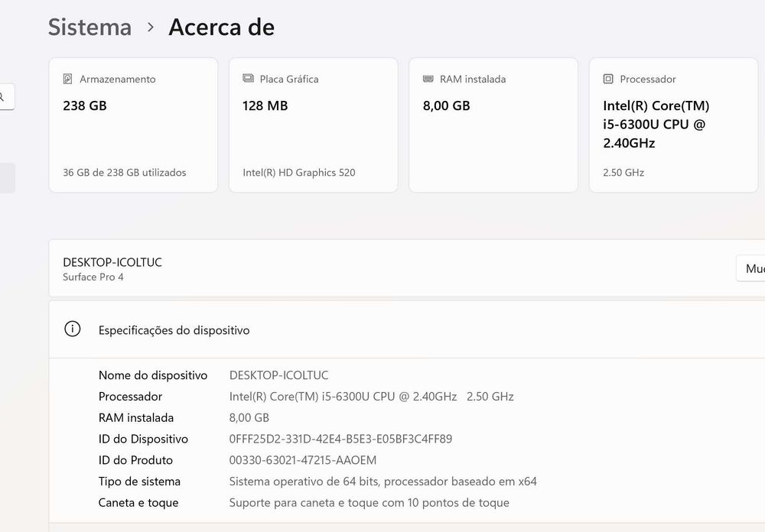Image resolution: width=765 pixels, height=532 pixels.
Task: Open the Processador i5-6300U card
Action: 673,125
